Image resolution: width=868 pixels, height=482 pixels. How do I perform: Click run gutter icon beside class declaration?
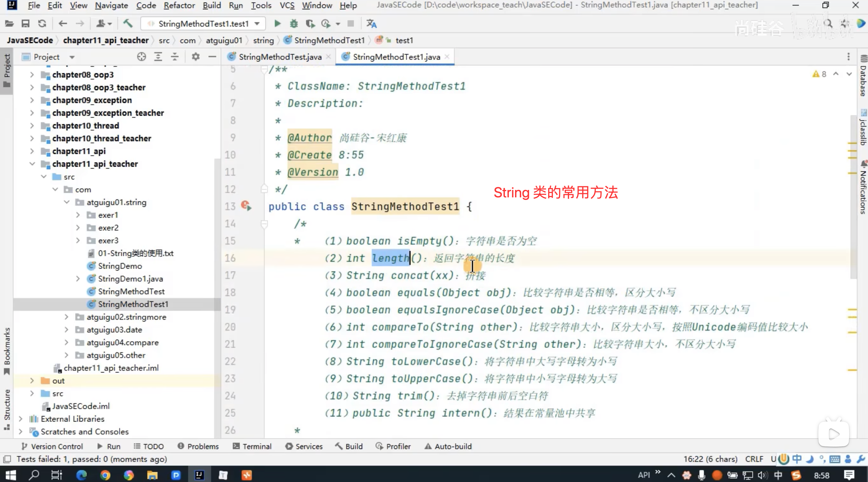click(x=246, y=206)
